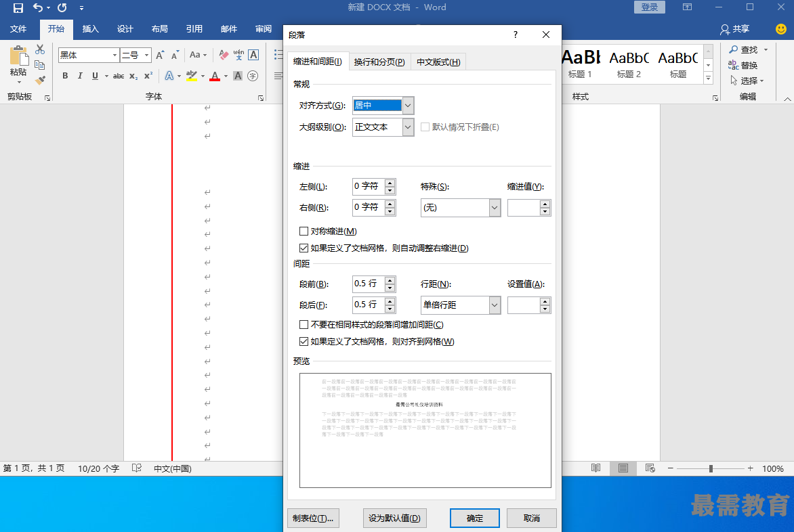Click 设为默认值 set as default button
The width and height of the screenshot is (794, 532).
(394, 518)
